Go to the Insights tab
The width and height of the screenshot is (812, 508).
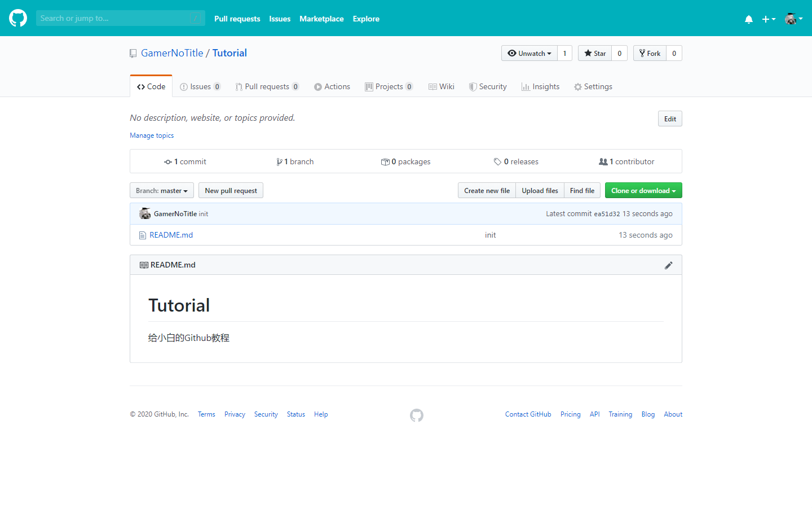pyautogui.click(x=540, y=86)
